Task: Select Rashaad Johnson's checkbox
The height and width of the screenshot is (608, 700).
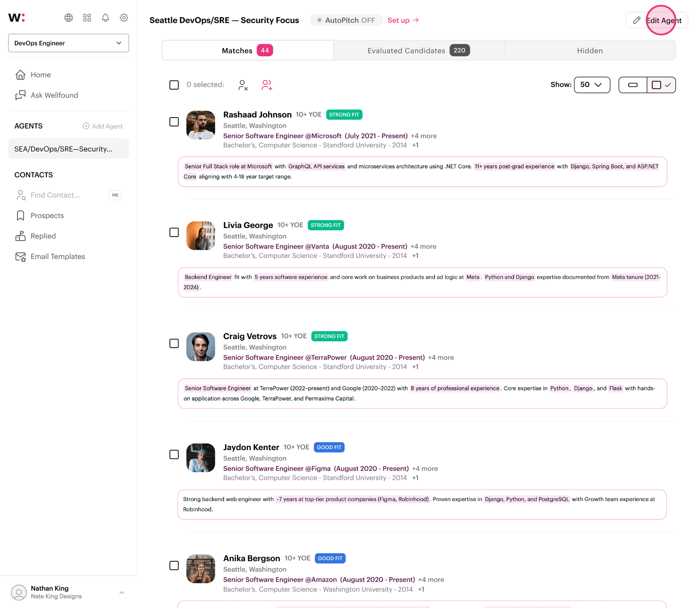Action: coord(174,122)
